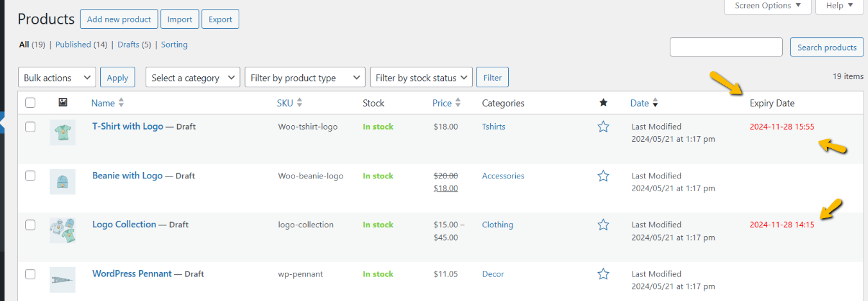Open the Filter by stock status dropdown

point(421,78)
